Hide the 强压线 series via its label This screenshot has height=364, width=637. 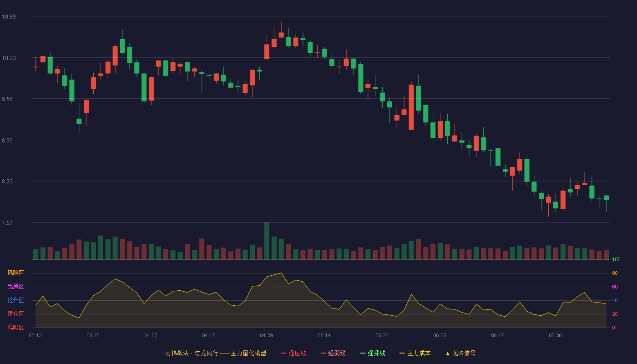297,353
